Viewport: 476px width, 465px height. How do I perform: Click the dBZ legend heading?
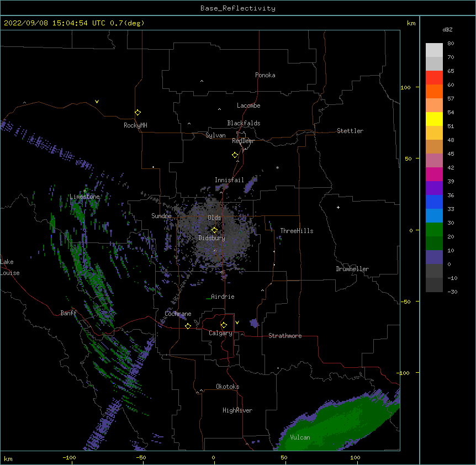click(x=447, y=30)
